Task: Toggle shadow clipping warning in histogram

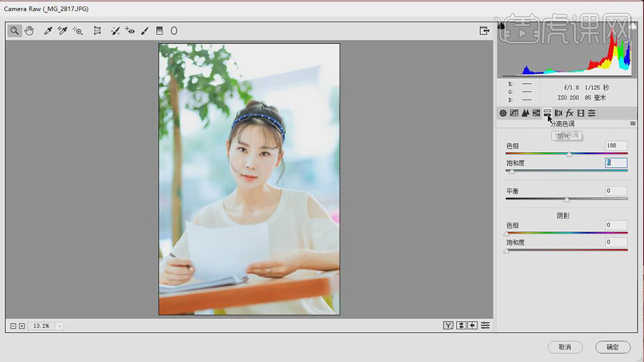Action: click(501, 26)
